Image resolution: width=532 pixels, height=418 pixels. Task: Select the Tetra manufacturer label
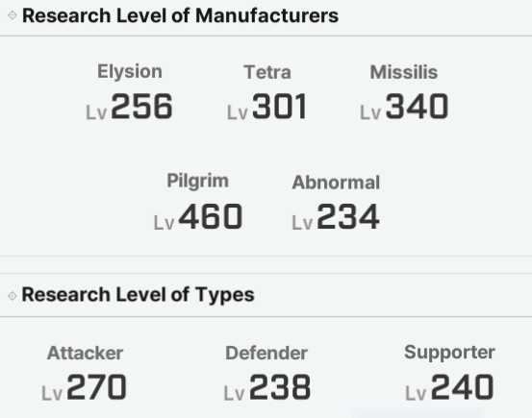267,72
